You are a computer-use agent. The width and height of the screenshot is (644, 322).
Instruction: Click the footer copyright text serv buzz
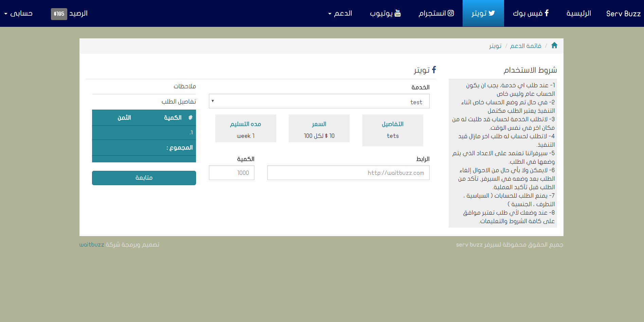point(509,245)
